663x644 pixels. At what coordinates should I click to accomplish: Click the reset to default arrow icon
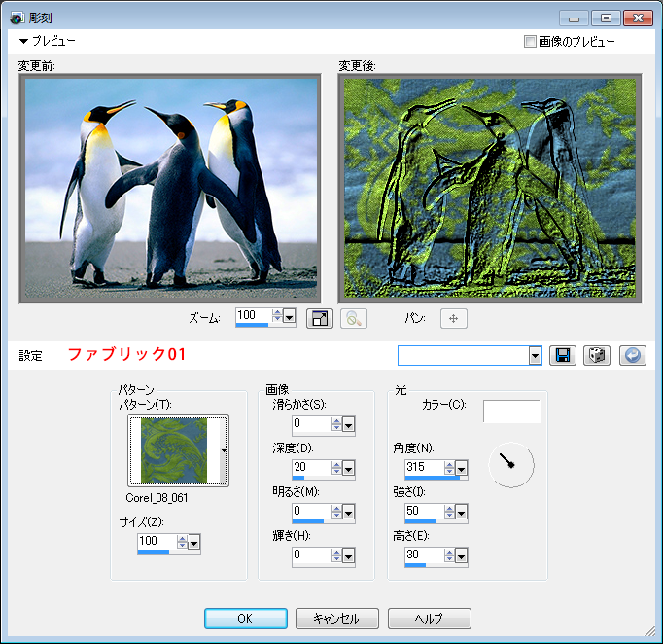(x=631, y=355)
